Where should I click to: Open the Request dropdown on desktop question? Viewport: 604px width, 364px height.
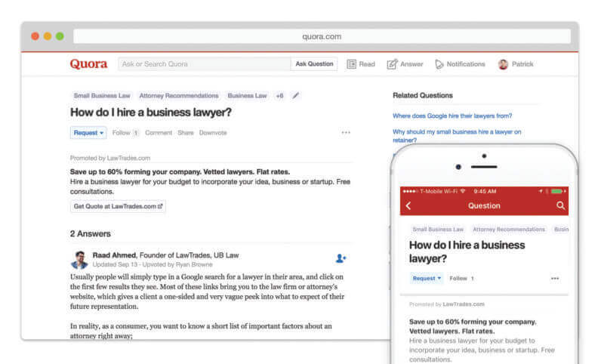(88, 132)
